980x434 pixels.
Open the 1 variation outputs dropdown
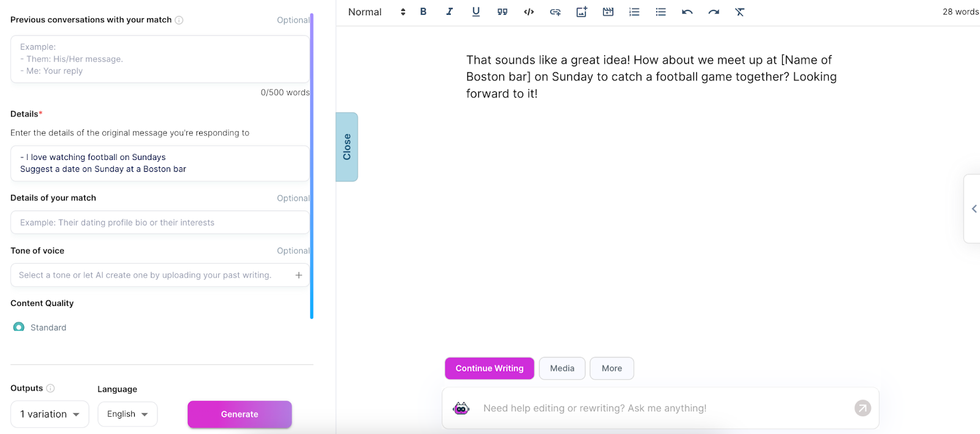[50, 414]
